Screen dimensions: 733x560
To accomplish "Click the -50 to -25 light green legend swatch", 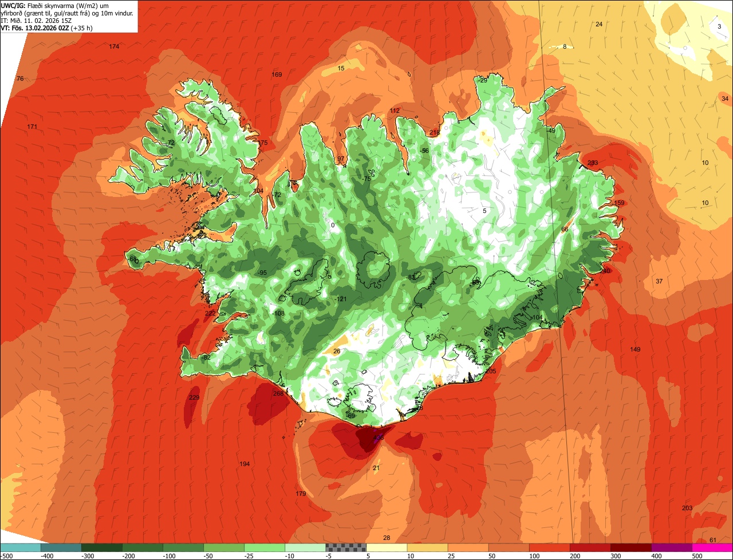I will pos(223,547).
